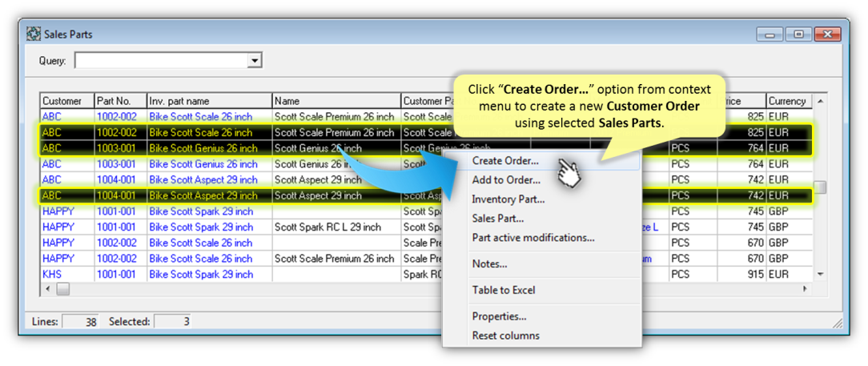868x366 pixels.
Task: Click the vertical scrollbar thumb
Action: point(820,187)
